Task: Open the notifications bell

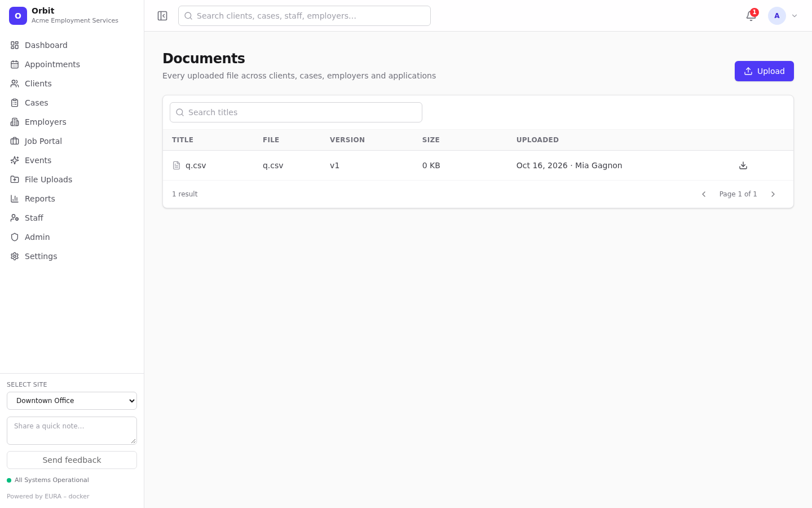Action: (751, 16)
